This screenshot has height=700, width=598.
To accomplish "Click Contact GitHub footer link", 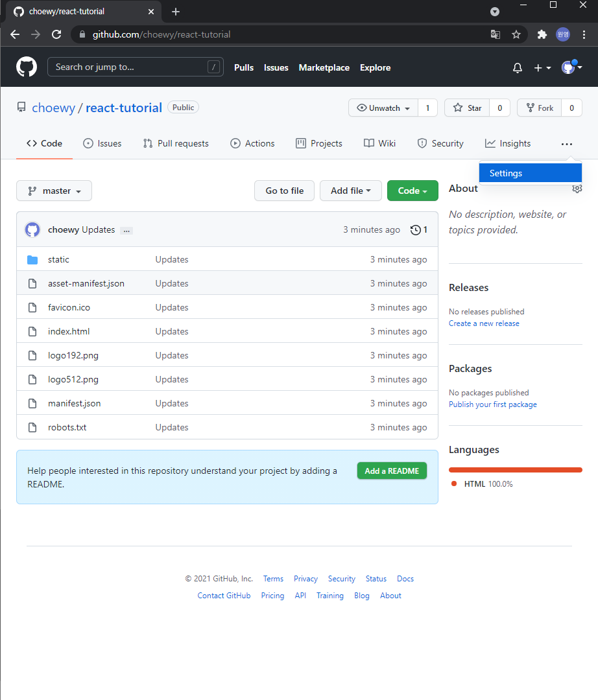I will coord(224,596).
